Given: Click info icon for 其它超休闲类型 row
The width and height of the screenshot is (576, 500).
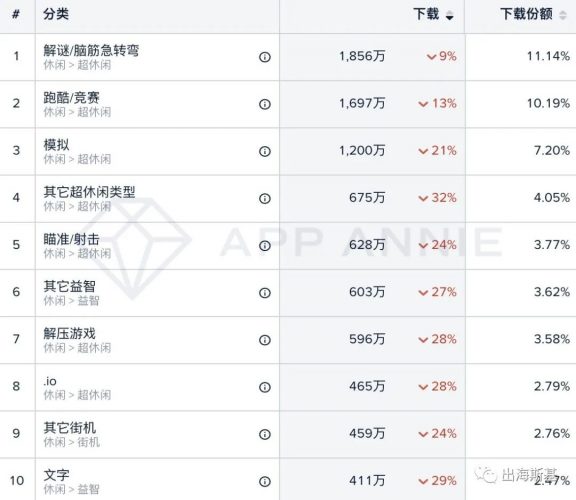Looking at the screenshot, I should click(x=265, y=198).
